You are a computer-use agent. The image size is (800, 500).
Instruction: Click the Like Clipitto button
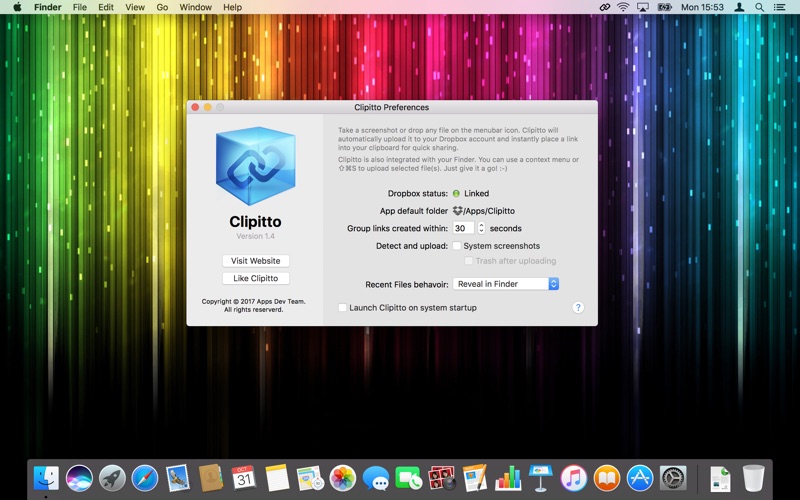[x=256, y=278]
